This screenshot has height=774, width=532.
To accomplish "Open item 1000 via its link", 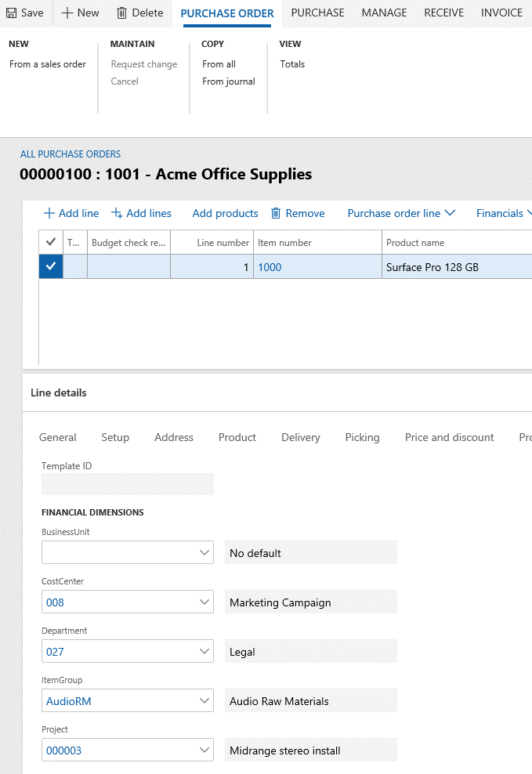I will [x=270, y=266].
